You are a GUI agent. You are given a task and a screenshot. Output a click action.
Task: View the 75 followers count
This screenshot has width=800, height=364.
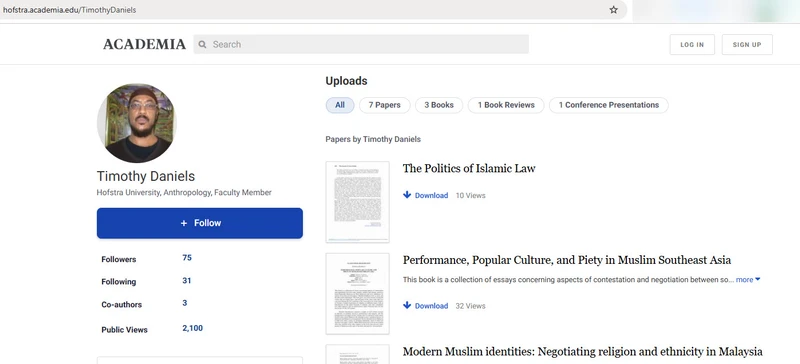click(x=187, y=258)
